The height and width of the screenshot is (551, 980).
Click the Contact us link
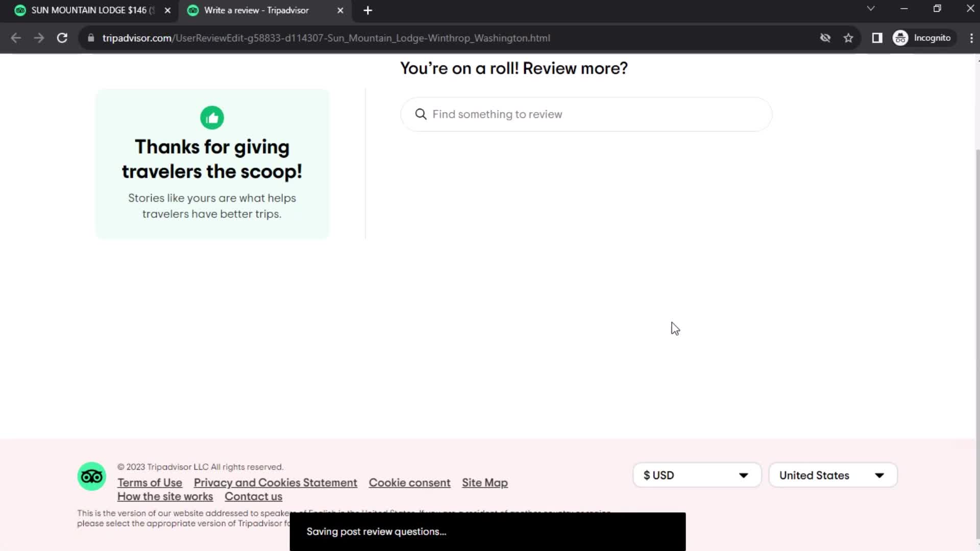[254, 496]
